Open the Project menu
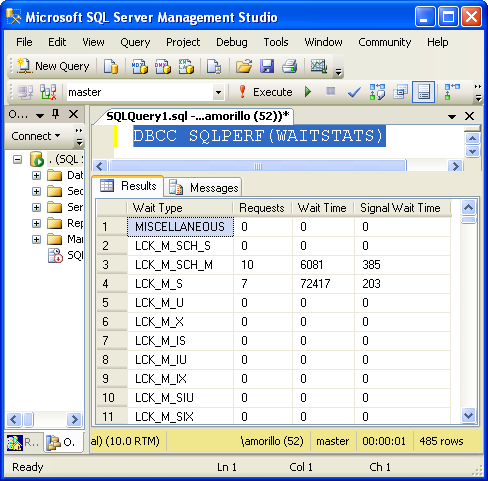Image resolution: width=488 pixels, height=481 pixels. [x=183, y=42]
